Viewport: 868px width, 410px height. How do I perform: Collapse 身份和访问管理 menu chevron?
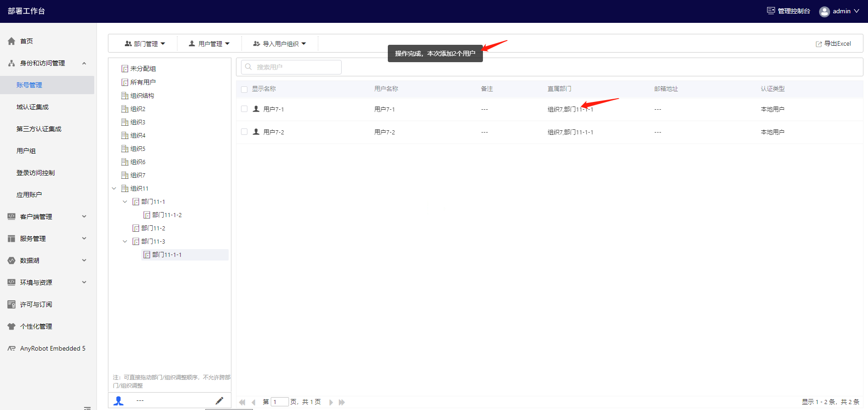coord(84,63)
